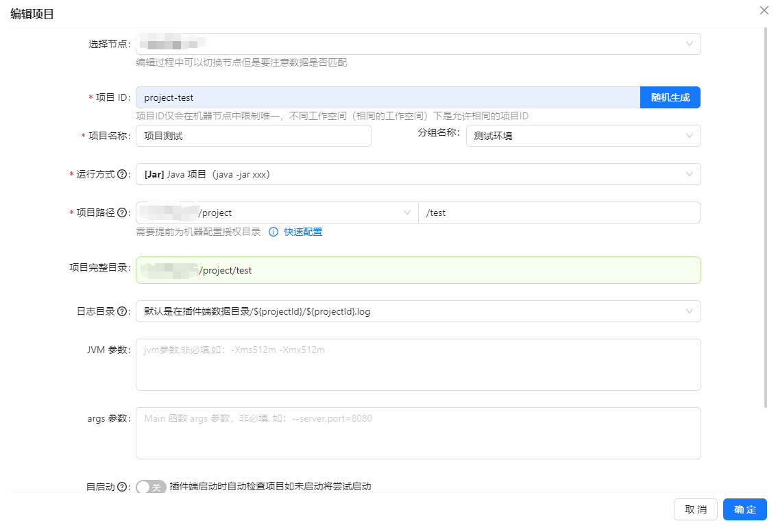This screenshot has height=532, width=778.
Task: Click the info icon before 快速配置
Action: 273,232
